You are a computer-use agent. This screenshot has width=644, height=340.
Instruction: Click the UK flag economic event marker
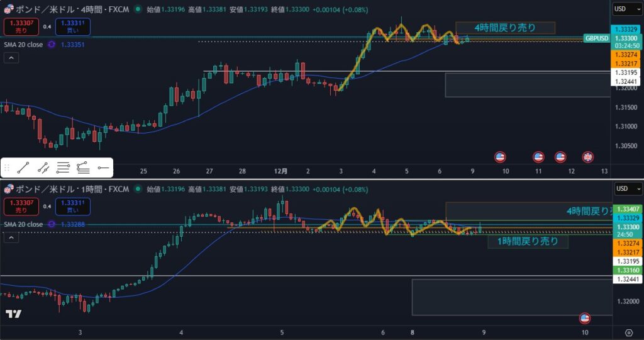[x=587, y=157]
